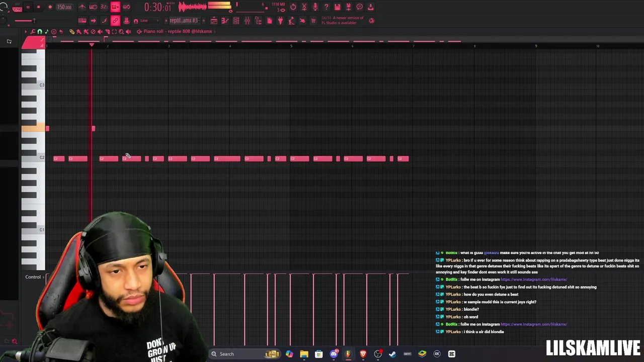Select the magnifier zoom tool in piano roll
The width and height of the screenshot is (644, 362).
(121, 32)
